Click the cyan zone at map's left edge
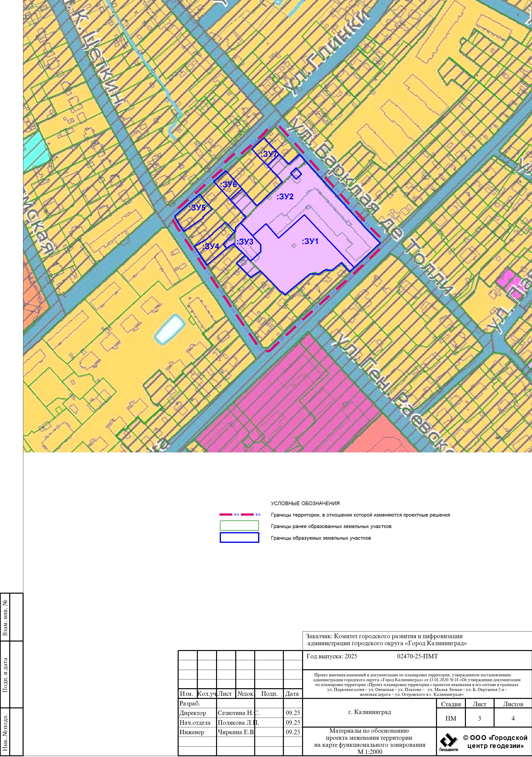Image resolution: width=532 pixels, height=757 pixels. (x=35, y=153)
